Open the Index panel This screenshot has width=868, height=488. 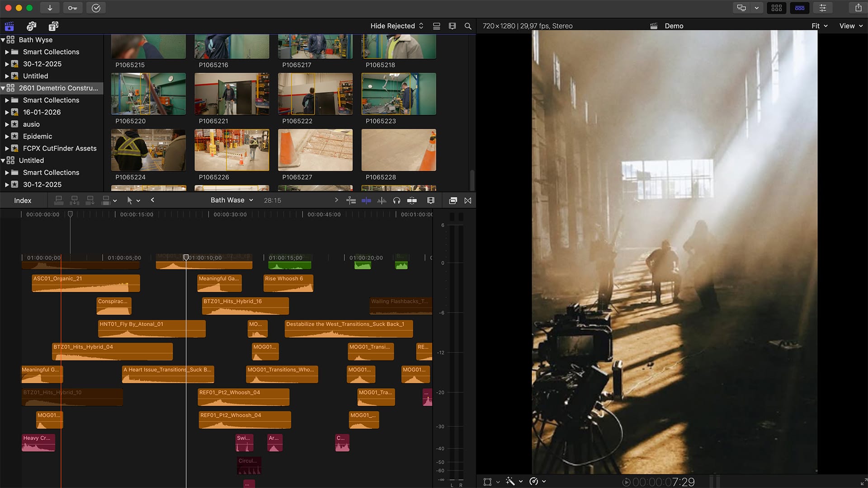(23, 200)
